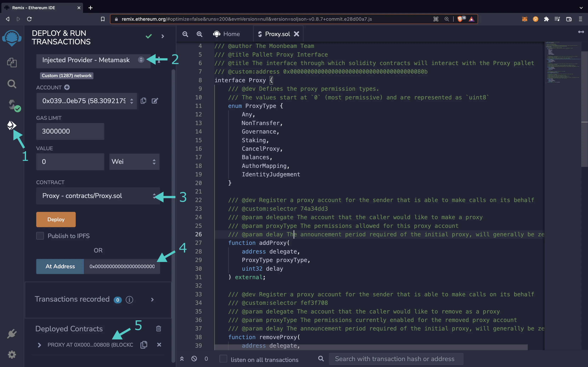Add a new account with plus icon
This screenshot has width=588, height=367.
pos(67,87)
